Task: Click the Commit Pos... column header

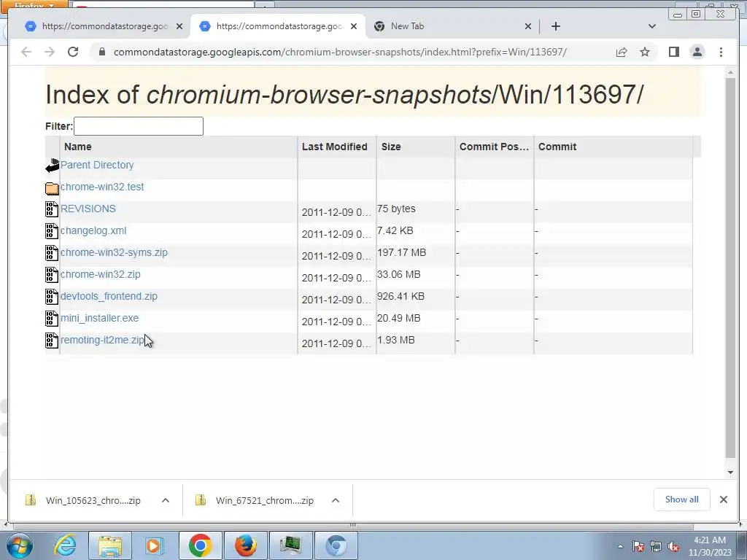Action: (x=495, y=147)
